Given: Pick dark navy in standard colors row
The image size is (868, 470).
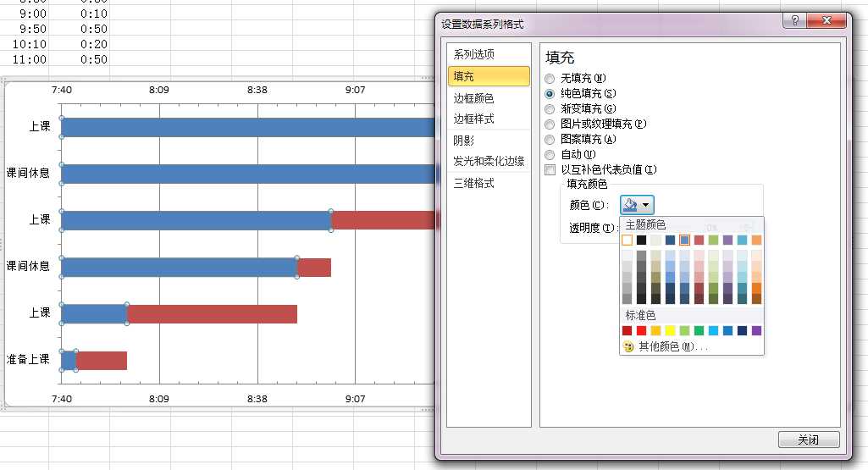Looking at the screenshot, I should [x=743, y=330].
